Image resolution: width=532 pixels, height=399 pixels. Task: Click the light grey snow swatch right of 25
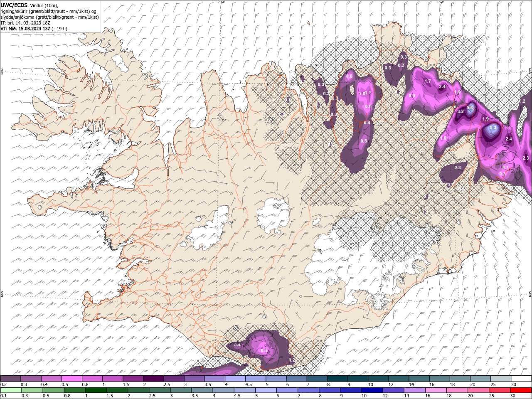tap(501, 379)
